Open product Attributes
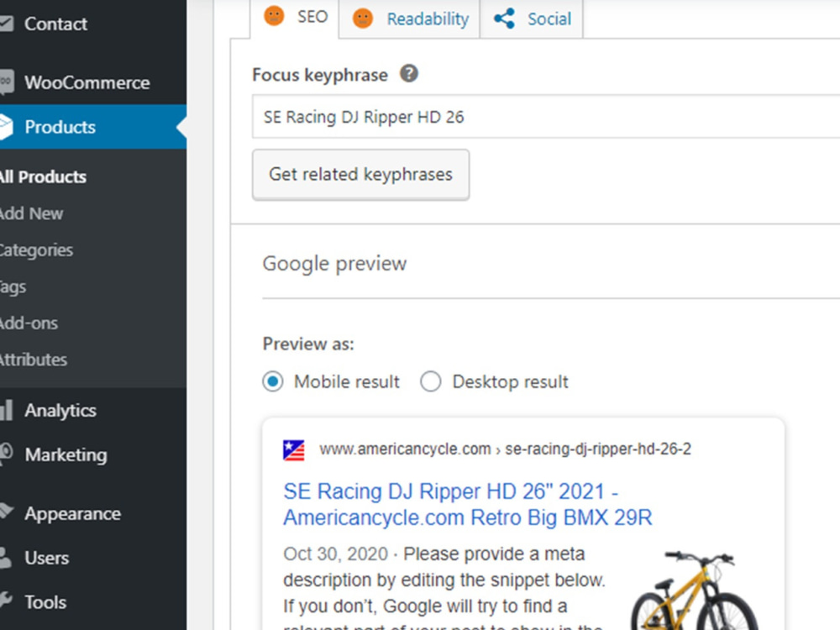840x630 pixels. click(x=34, y=360)
